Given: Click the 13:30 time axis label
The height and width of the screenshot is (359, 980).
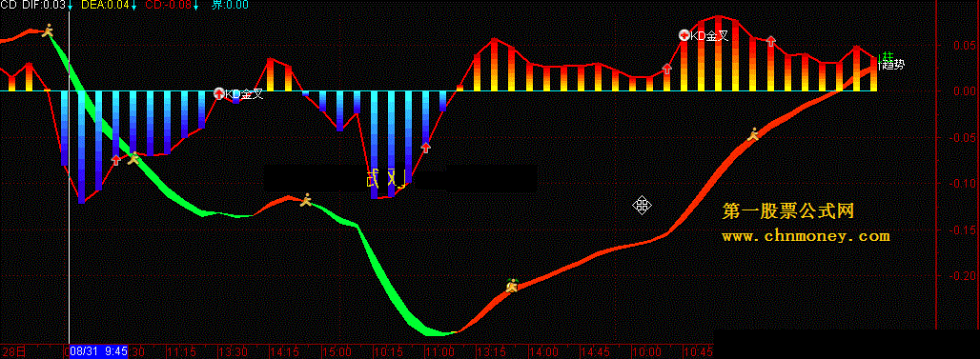Looking at the screenshot, I should point(234,352).
